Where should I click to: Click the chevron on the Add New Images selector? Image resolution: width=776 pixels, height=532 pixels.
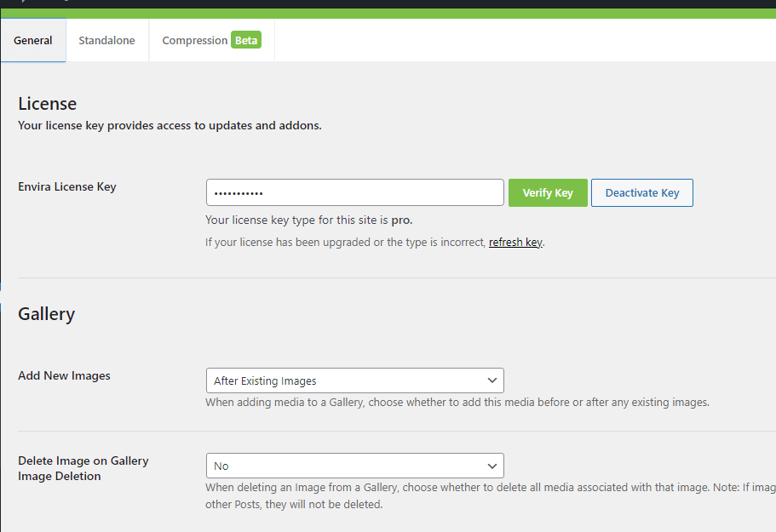pyautogui.click(x=492, y=380)
